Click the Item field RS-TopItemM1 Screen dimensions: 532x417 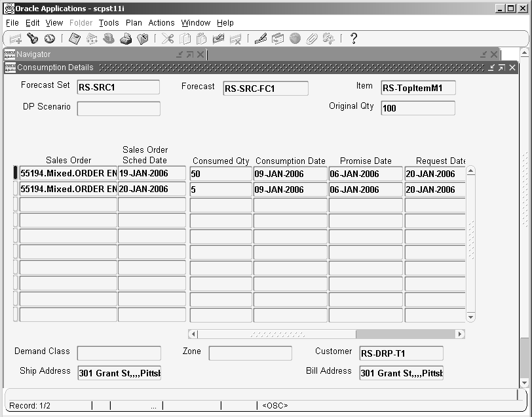(x=418, y=88)
